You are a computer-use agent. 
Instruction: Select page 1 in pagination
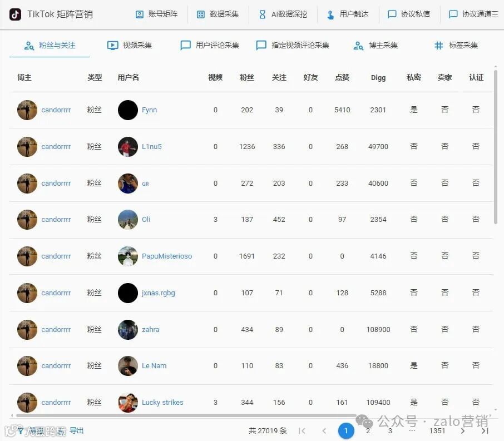click(x=346, y=431)
